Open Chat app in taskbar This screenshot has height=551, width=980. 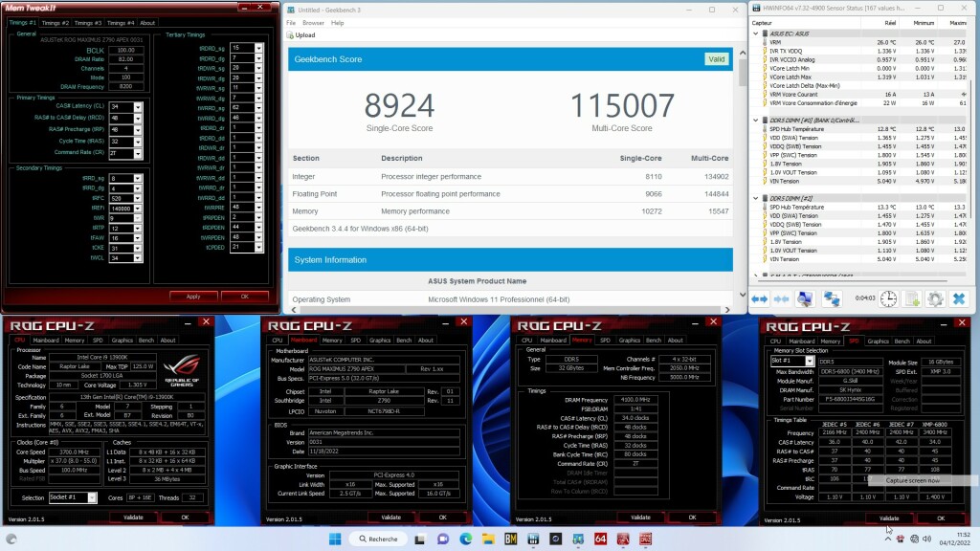click(x=443, y=539)
